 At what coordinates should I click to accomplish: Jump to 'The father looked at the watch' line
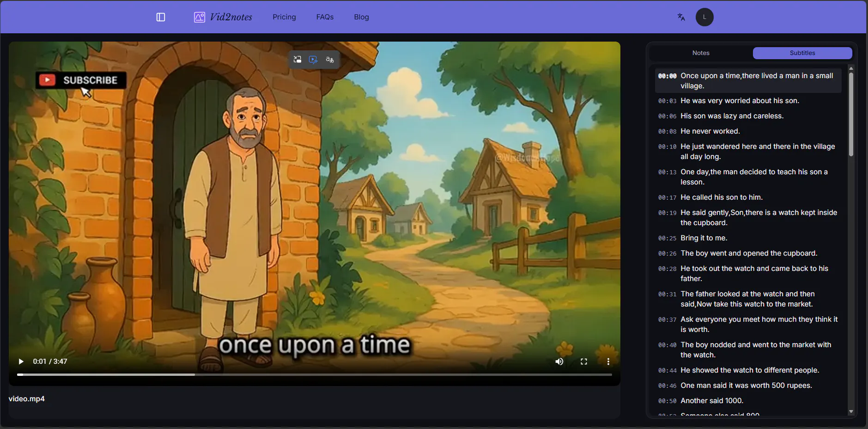(748, 299)
